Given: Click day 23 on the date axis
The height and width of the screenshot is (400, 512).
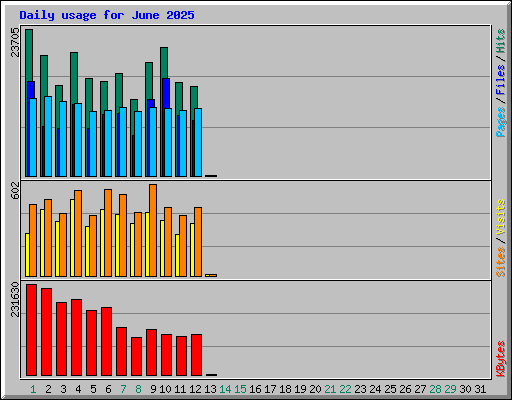Looking at the screenshot, I should point(360,389).
